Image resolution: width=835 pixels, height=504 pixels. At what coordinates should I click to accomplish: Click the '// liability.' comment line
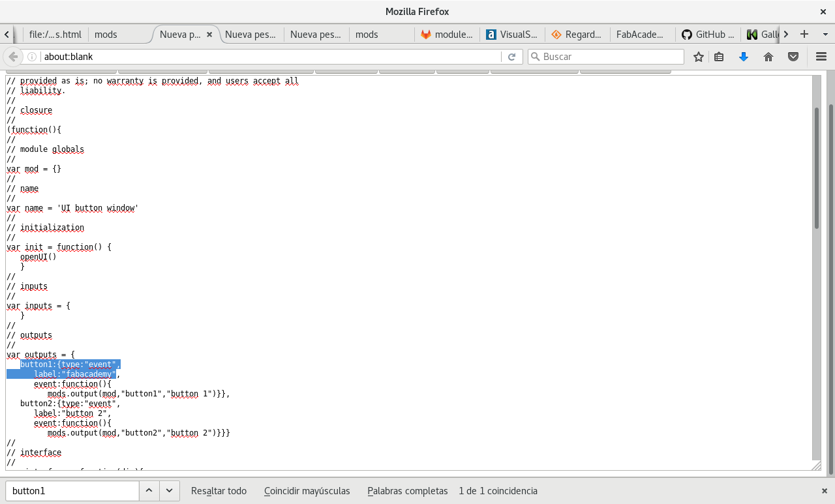[36, 91]
